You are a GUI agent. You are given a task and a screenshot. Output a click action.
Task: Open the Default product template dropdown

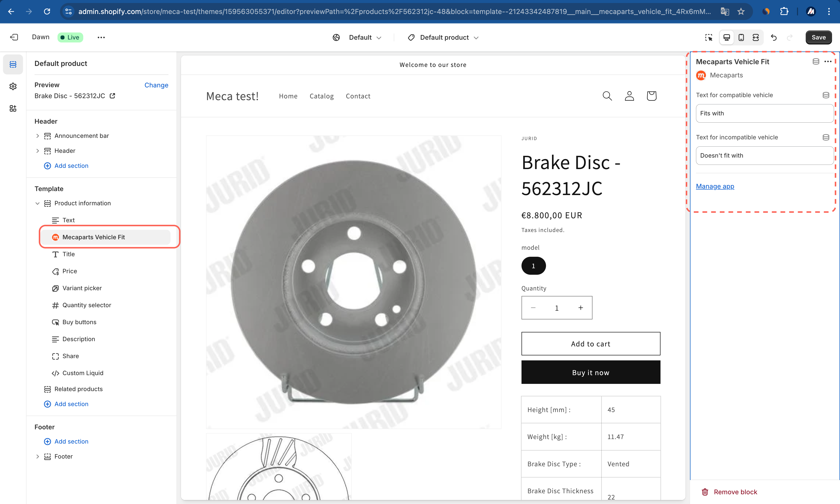[x=443, y=37]
